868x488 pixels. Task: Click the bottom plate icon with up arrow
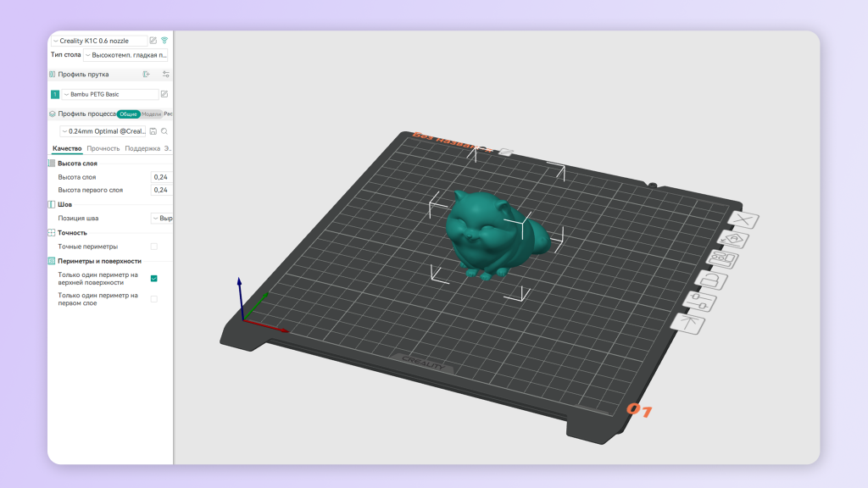[687, 323]
